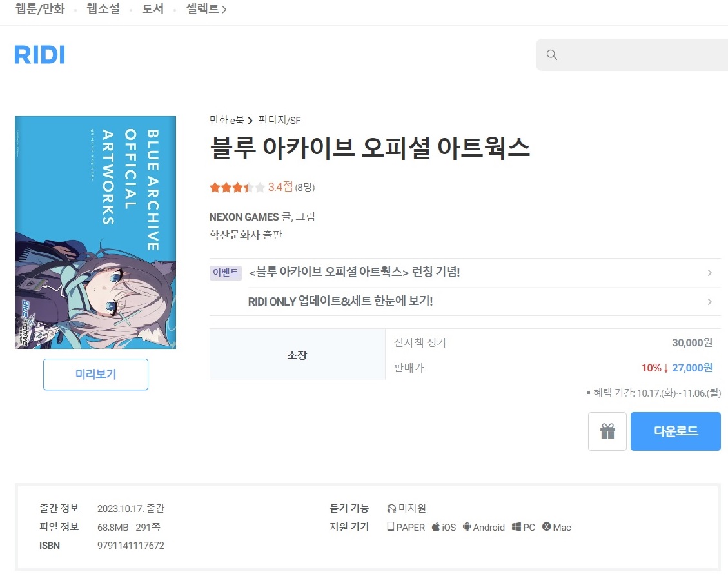Expand the RIDI ONLY 업데이트 chevron
The image size is (728, 583).
[x=709, y=302]
